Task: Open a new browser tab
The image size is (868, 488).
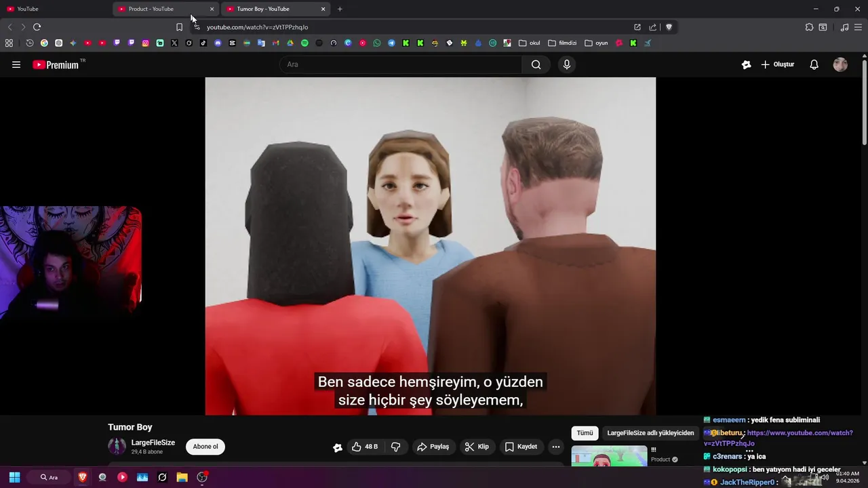Action: pyautogui.click(x=340, y=9)
